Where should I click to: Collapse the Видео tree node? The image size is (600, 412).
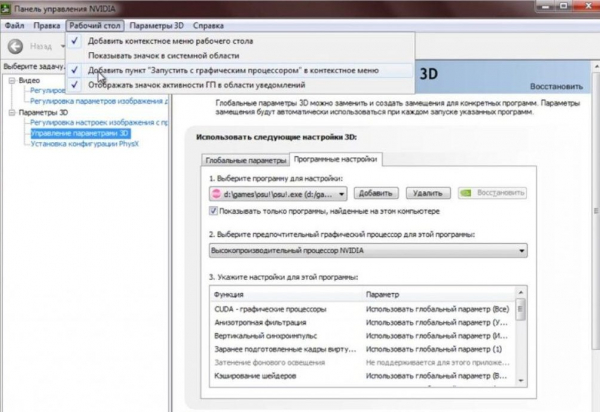pos(12,80)
